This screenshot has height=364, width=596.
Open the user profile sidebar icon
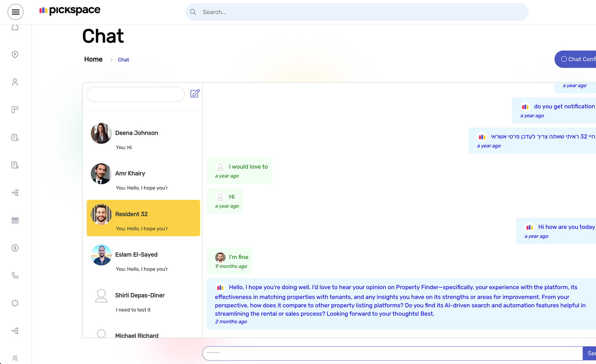(x=15, y=82)
